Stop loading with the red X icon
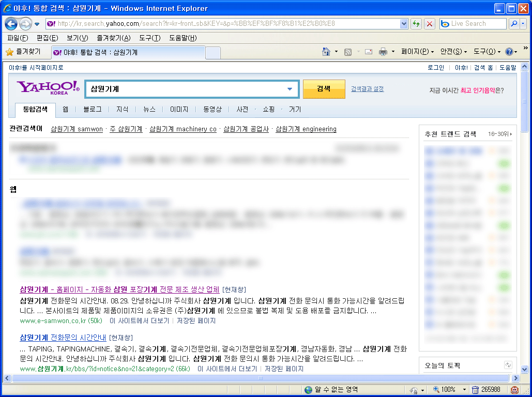The width and height of the screenshot is (532, 397). (x=430, y=24)
